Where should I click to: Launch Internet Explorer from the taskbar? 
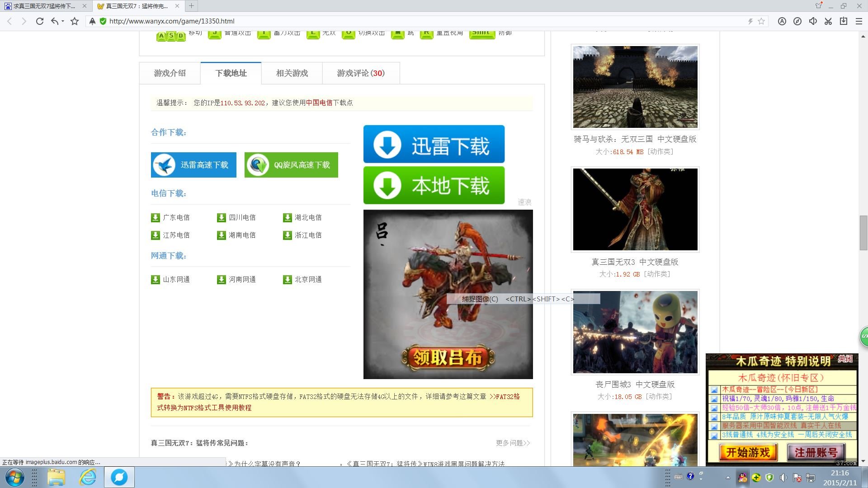(x=87, y=477)
